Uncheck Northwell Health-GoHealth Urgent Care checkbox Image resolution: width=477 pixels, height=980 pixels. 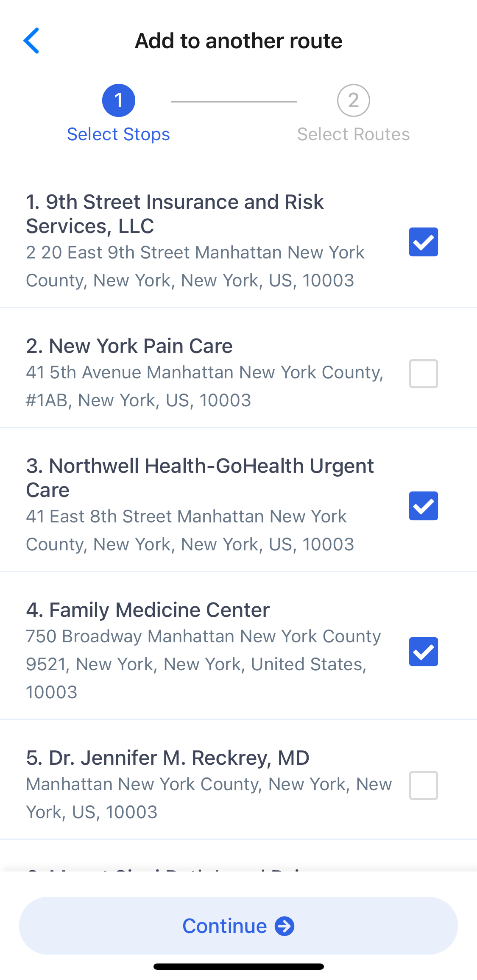pyautogui.click(x=424, y=506)
